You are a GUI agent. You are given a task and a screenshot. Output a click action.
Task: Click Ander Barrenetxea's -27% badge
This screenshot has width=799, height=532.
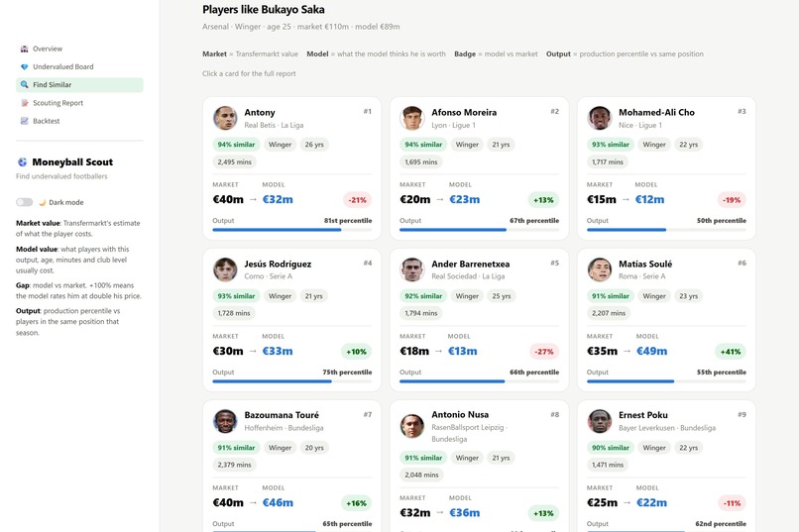tap(544, 352)
